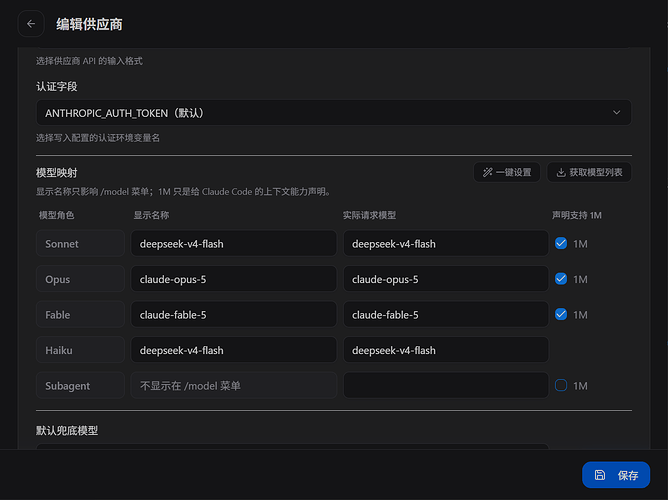The image size is (668, 500).
Task: Edit the Fable display name field
Action: 233,314
